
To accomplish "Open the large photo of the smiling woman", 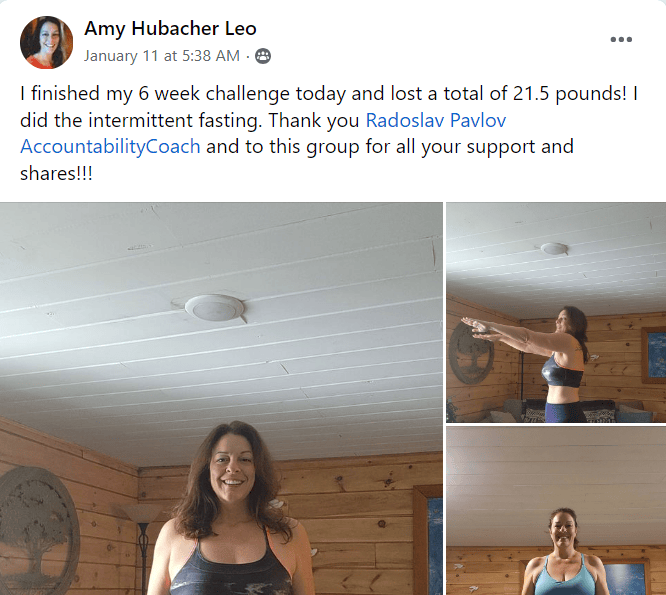I will (x=221, y=398).
